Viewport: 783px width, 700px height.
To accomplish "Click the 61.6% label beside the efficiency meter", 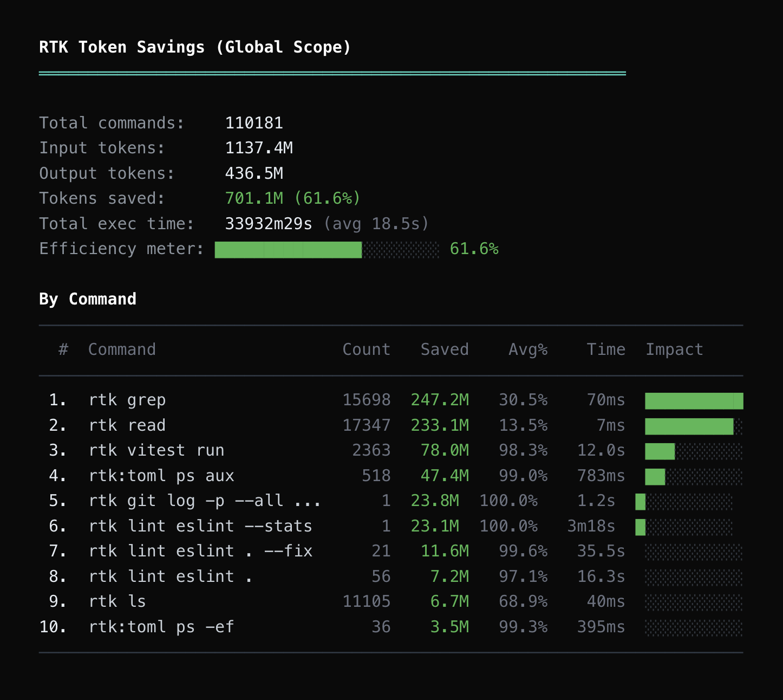I will (x=474, y=249).
